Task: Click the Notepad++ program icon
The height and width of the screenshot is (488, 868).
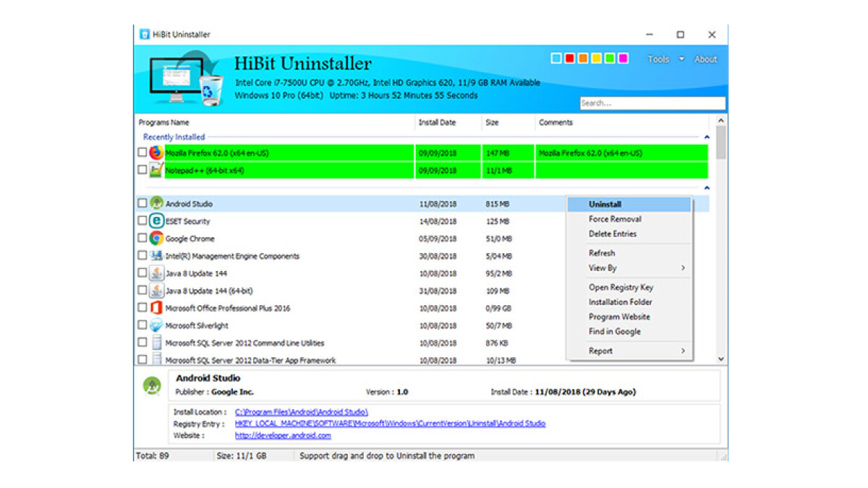Action: click(156, 171)
